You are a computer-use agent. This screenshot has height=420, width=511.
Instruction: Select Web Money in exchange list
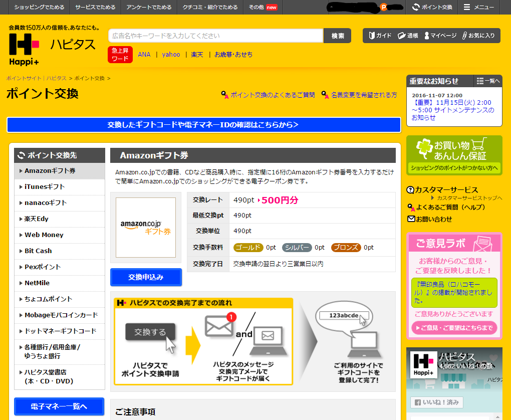pos(60,235)
